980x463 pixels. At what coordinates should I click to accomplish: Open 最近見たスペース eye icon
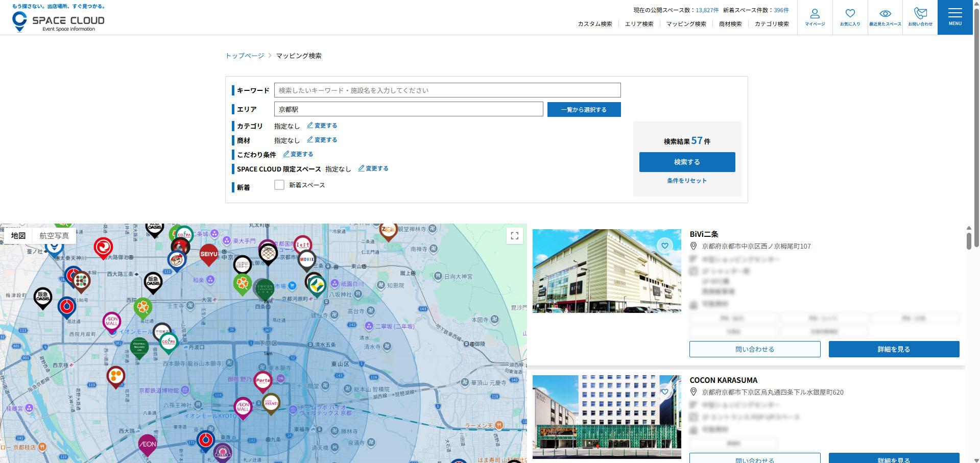[x=885, y=17]
